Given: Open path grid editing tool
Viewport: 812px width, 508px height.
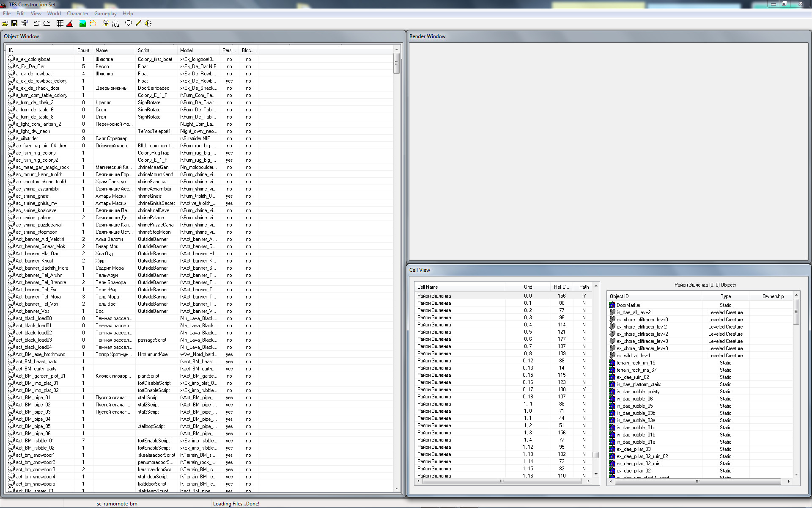Looking at the screenshot, I should coord(93,24).
